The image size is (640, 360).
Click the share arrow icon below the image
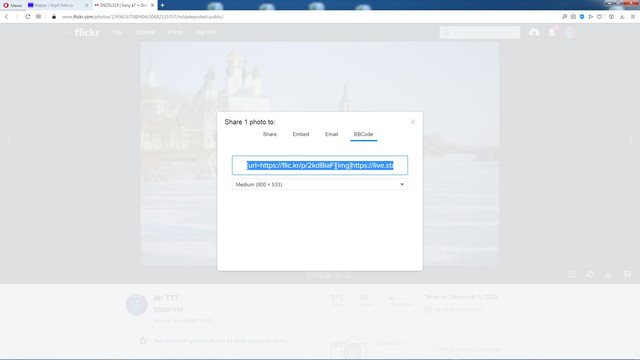click(x=590, y=275)
